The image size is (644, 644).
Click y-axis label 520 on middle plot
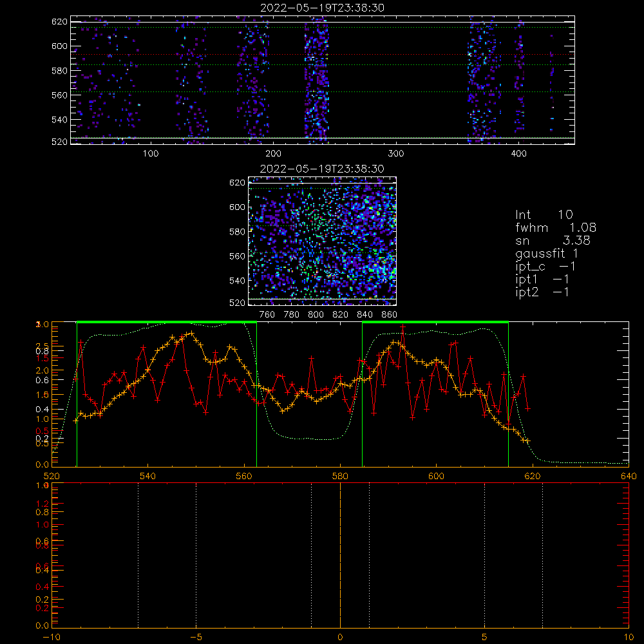237,303
